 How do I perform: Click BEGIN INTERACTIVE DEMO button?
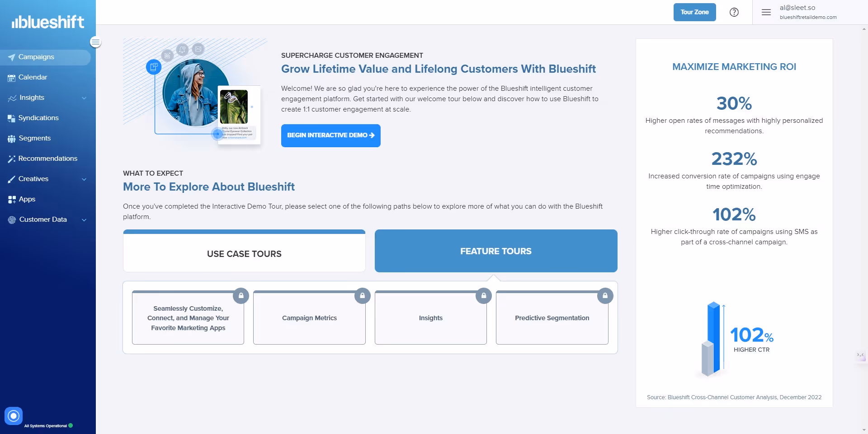[331, 135]
